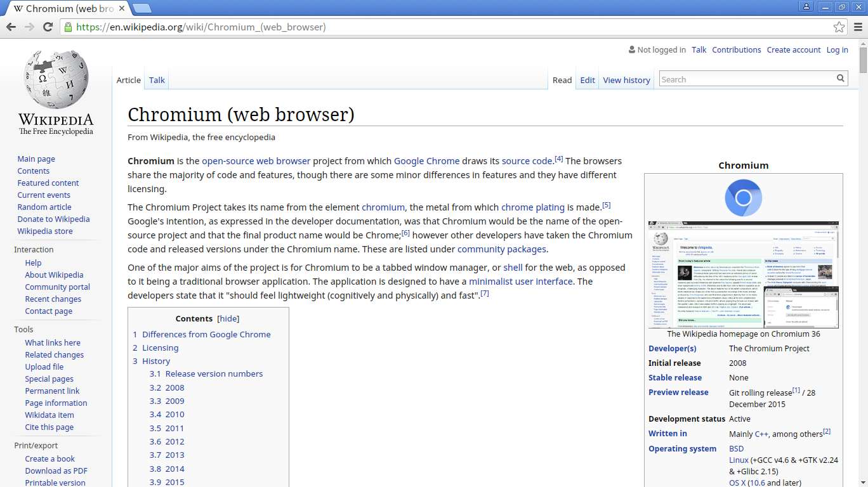Open a Random article from sidebar
Image resolution: width=868 pixels, height=487 pixels.
pos(44,207)
